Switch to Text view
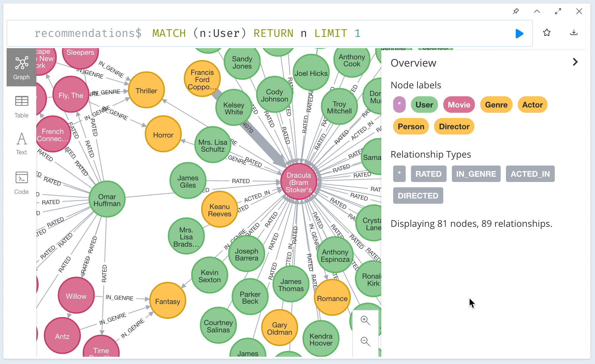595x364 pixels. point(21,144)
